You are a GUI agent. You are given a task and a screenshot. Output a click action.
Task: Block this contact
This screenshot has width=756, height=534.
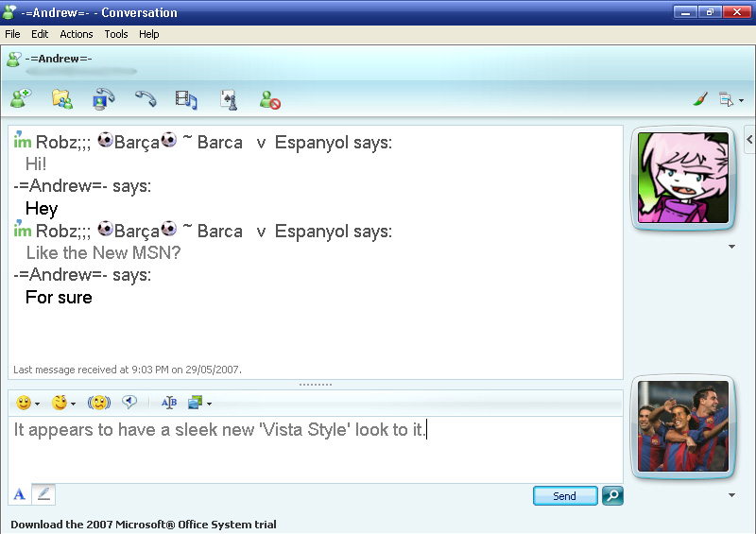pyautogui.click(x=269, y=100)
